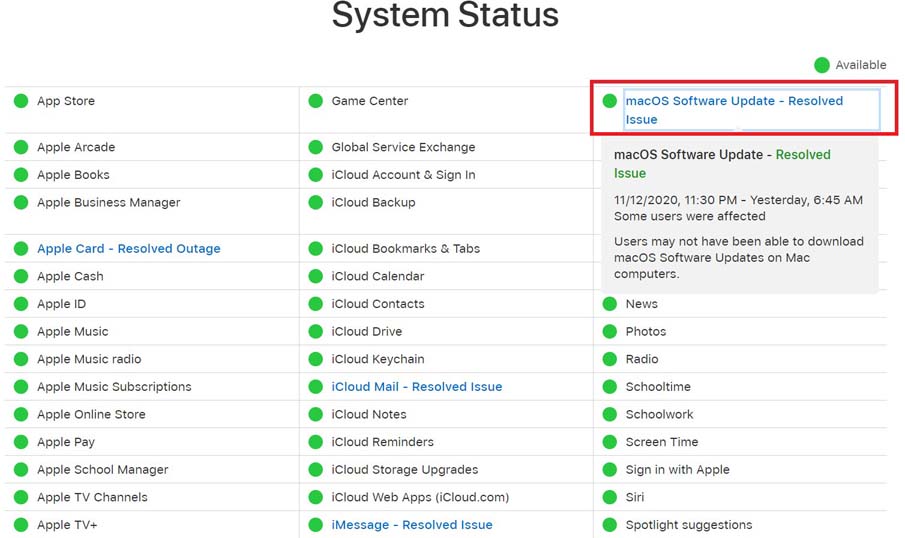
Task: Click 'Some users were affected' in popup
Action: coord(690,216)
